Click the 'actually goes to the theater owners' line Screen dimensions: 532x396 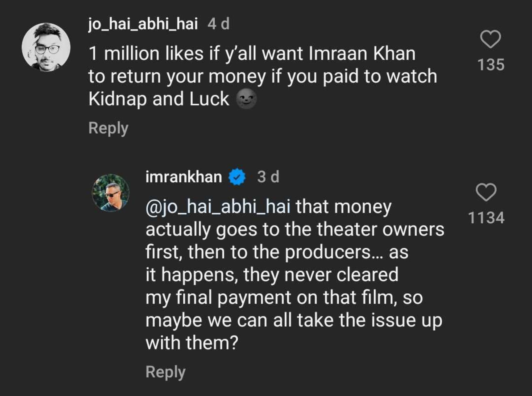coord(295,229)
